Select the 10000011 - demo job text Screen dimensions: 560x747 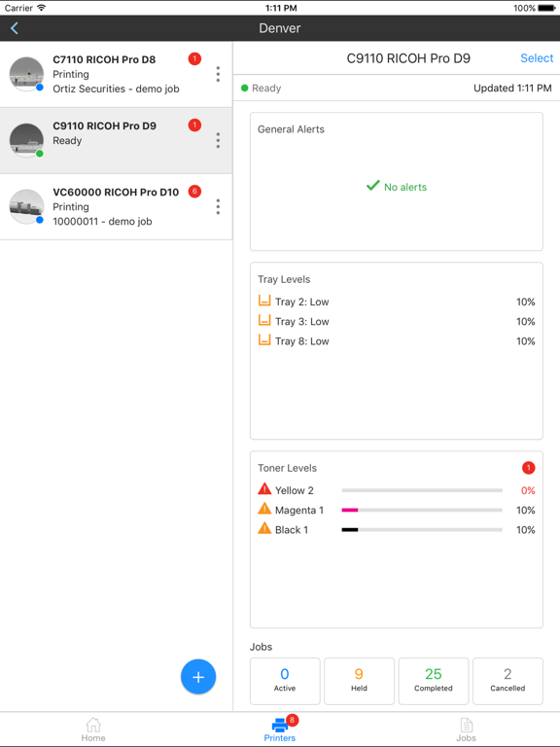tap(102, 222)
